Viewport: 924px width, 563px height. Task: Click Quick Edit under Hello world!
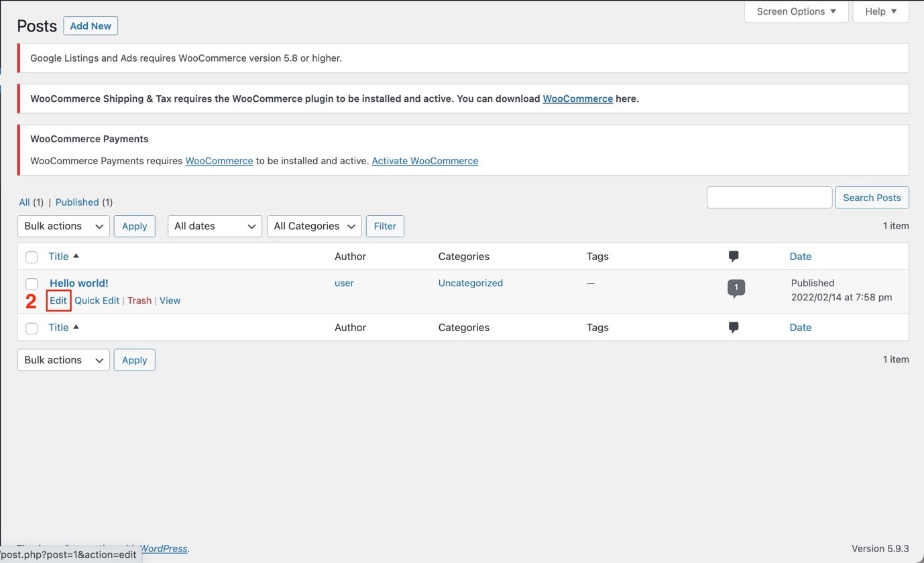point(97,300)
